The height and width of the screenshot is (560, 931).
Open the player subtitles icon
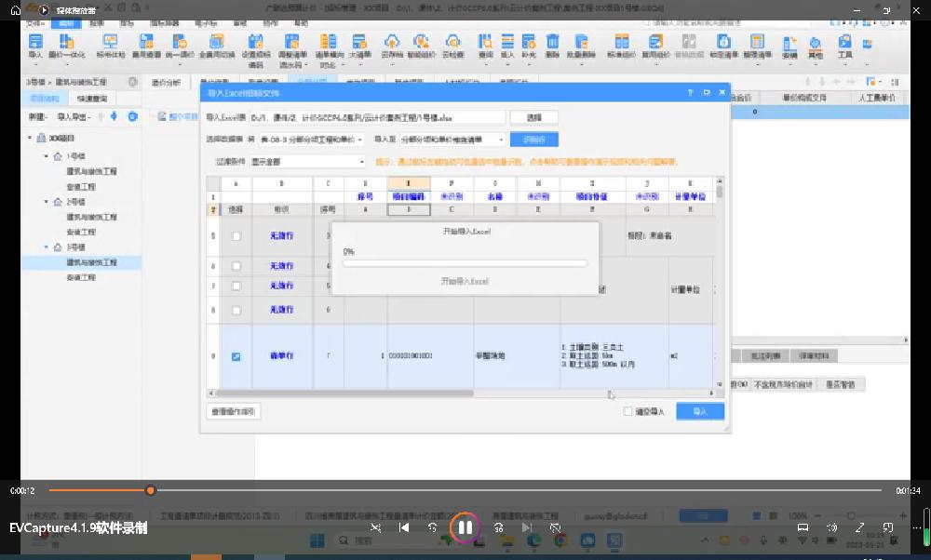pos(803,527)
